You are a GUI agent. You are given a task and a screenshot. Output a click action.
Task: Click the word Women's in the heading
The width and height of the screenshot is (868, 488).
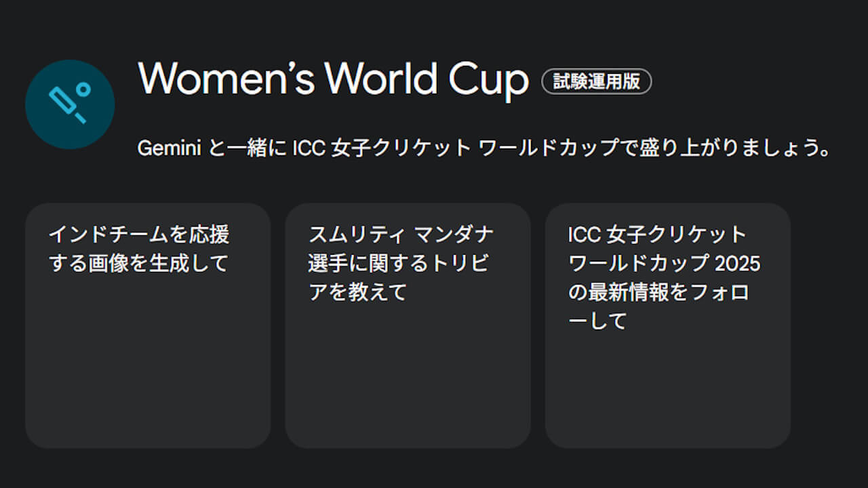(226, 80)
